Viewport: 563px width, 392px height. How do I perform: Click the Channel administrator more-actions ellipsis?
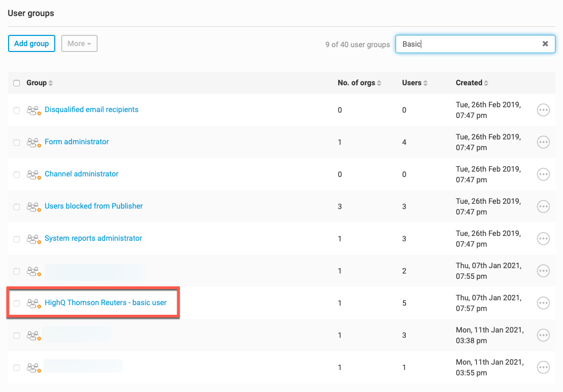543,174
